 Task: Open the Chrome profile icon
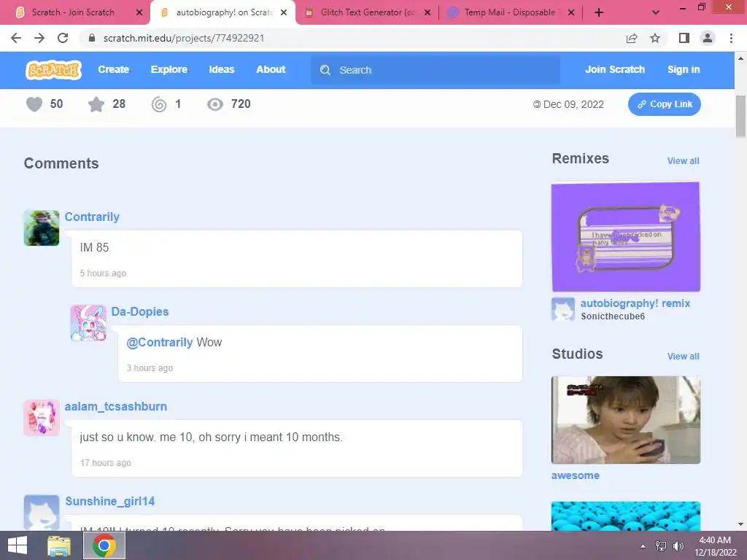pos(708,38)
